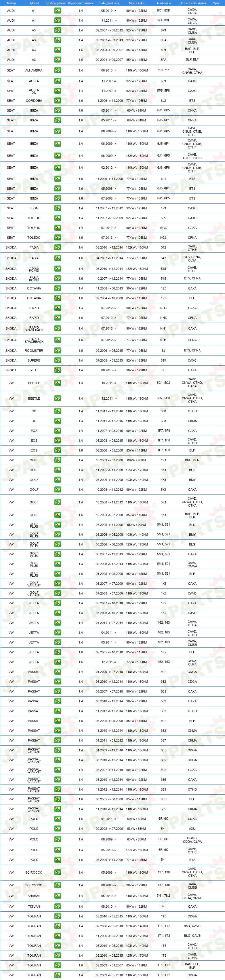Click the fuel icon in the SKODA SUPERB row

[x=58, y=360]
